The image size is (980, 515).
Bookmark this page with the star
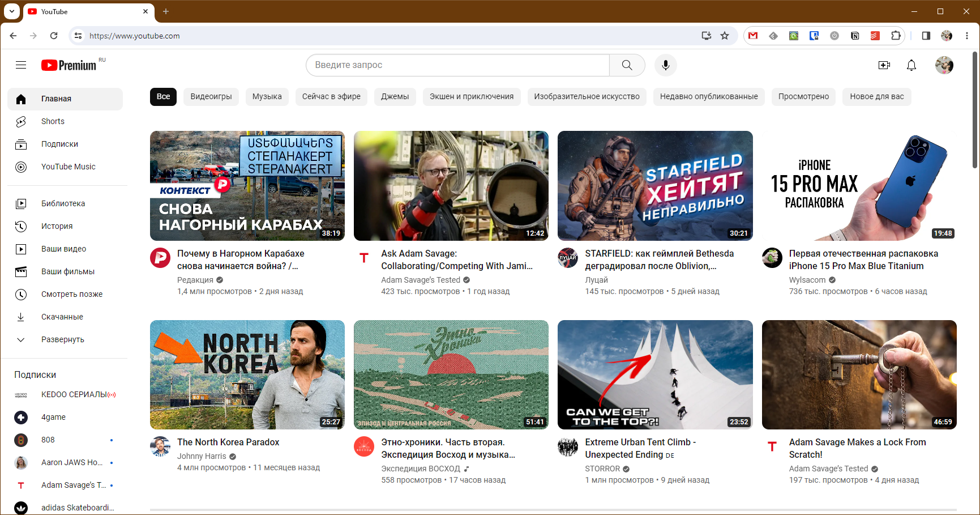click(725, 36)
